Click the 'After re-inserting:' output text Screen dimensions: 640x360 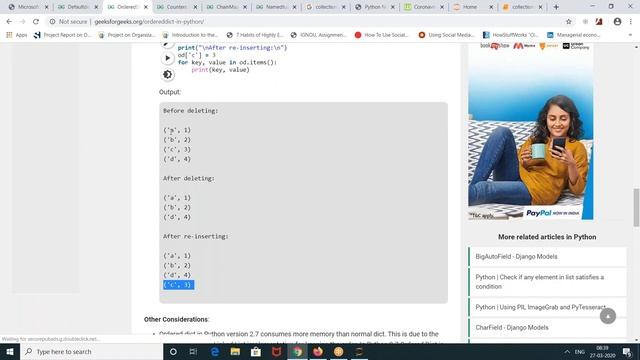[196, 236]
